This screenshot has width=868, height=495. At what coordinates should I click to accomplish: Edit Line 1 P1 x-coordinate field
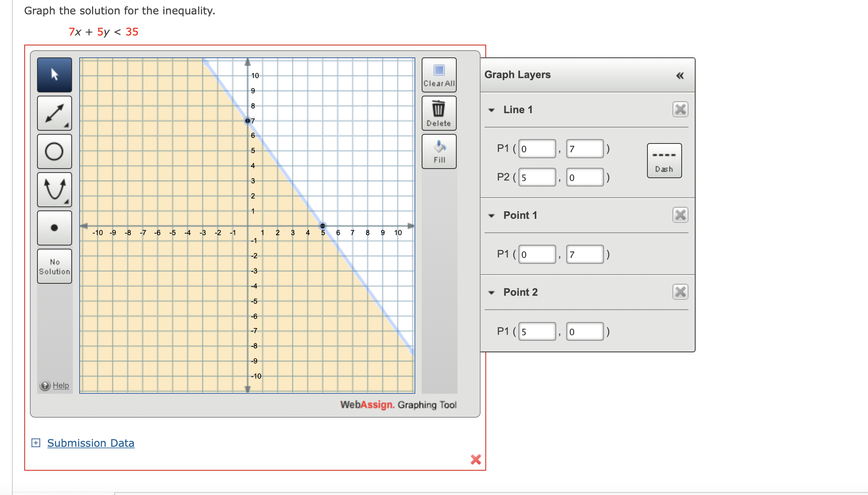coord(537,148)
